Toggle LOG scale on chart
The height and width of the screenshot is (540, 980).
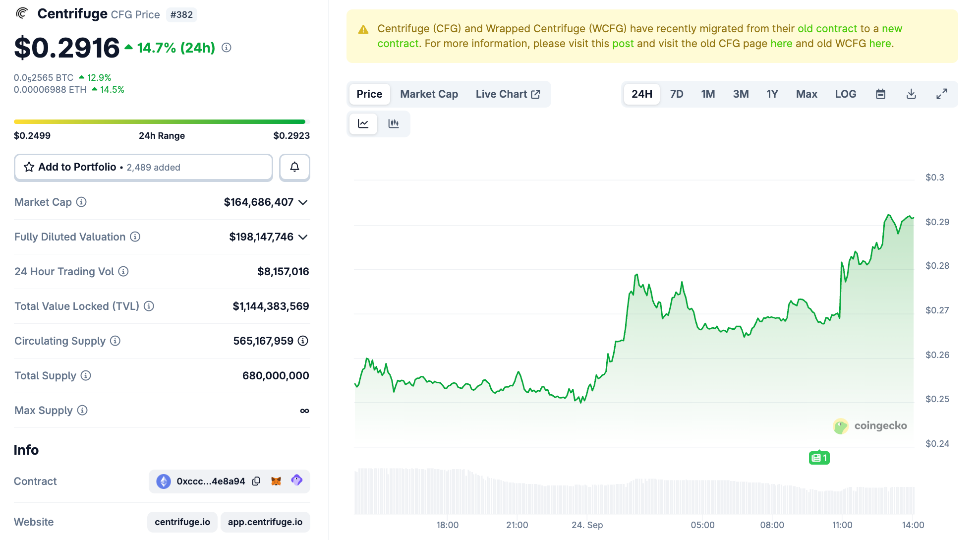click(845, 94)
